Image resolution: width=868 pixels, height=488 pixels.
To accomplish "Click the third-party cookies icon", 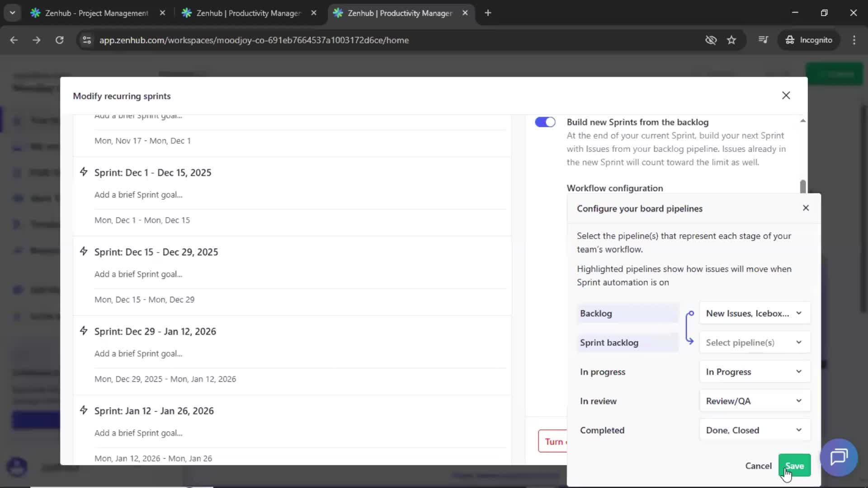I will coord(711,40).
